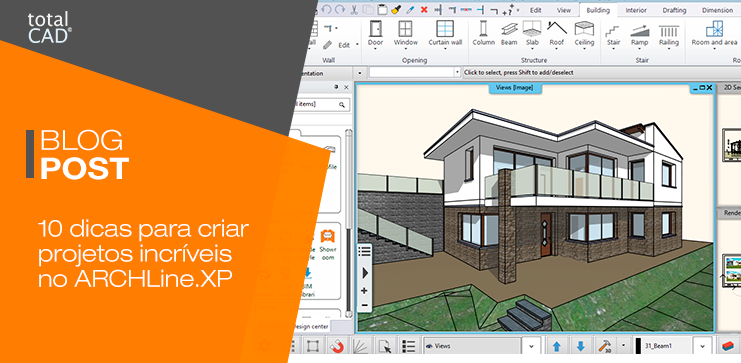Image resolution: width=741 pixels, height=363 pixels.
Task: Click the list icon in bottom toolbar
Action: click(x=409, y=346)
